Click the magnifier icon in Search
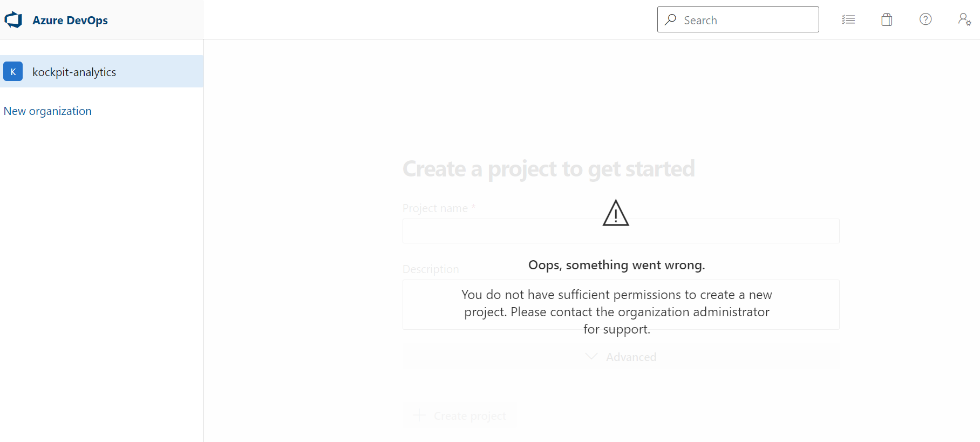The height and width of the screenshot is (442, 980). click(671, 19)
